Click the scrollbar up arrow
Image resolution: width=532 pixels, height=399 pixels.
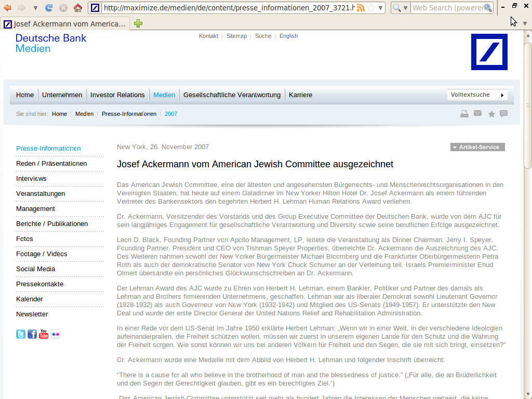click(528, 35)
